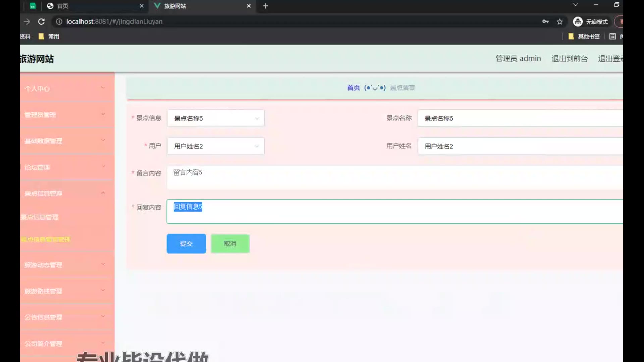Click the blue 提交 button

(186, 244)
